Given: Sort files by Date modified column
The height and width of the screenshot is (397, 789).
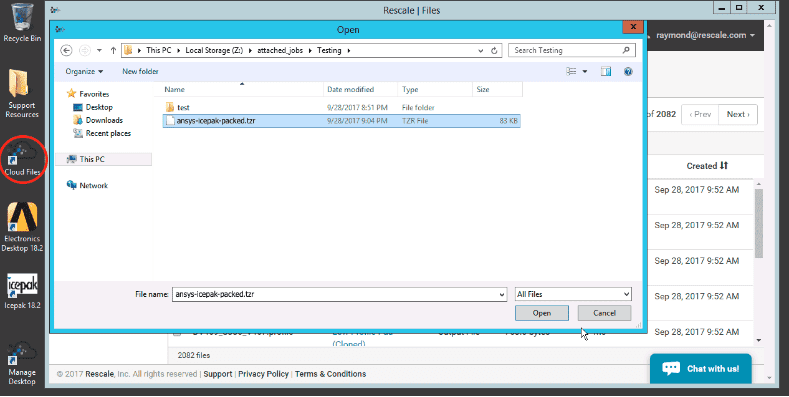Looking at the screenshot, I should pyautogui.click(x=360, y=89).
